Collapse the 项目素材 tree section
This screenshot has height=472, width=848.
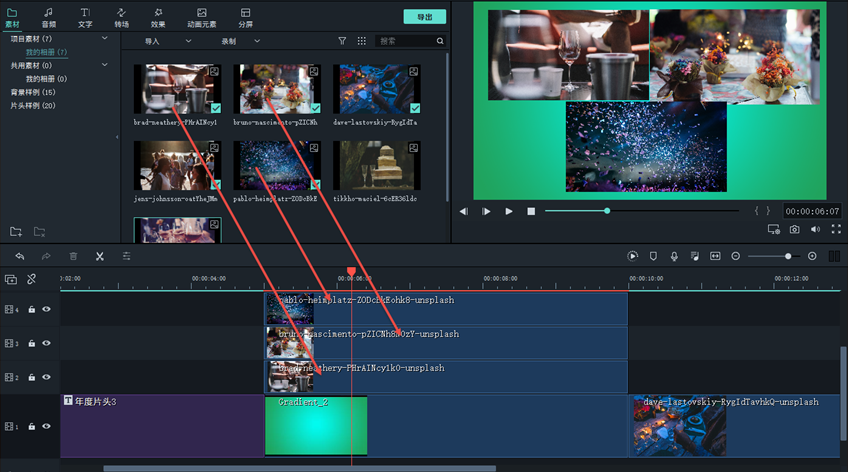click(x=105, y=39)
